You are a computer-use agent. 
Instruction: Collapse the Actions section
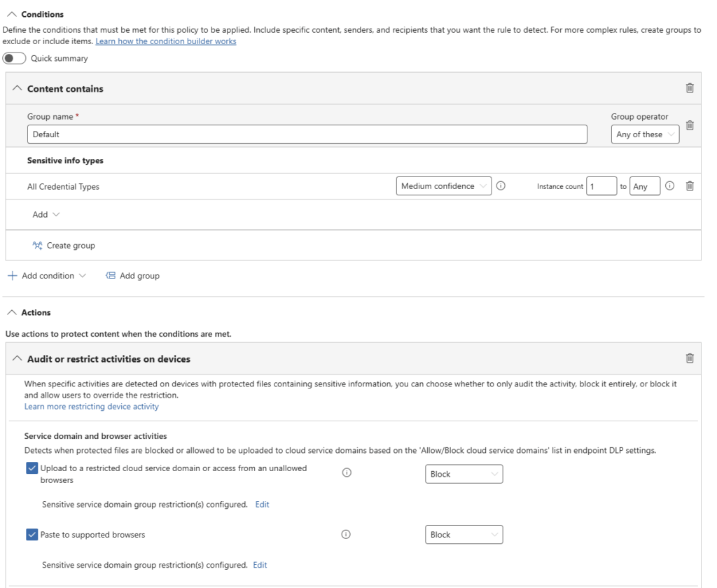click(11, 312)
